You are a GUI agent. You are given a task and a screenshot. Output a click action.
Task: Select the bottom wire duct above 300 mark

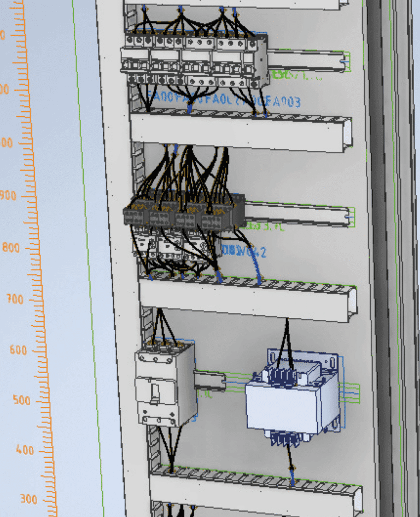(x=257, y=490)
